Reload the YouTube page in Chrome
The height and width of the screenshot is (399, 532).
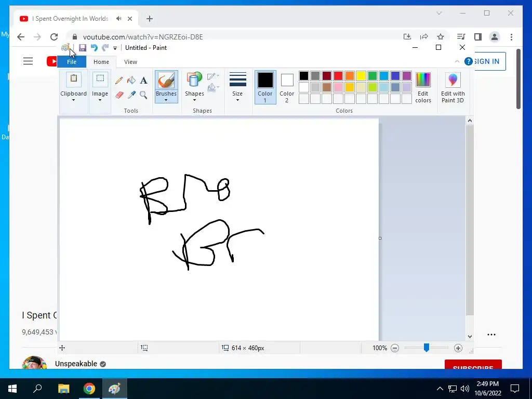[54, 37]
